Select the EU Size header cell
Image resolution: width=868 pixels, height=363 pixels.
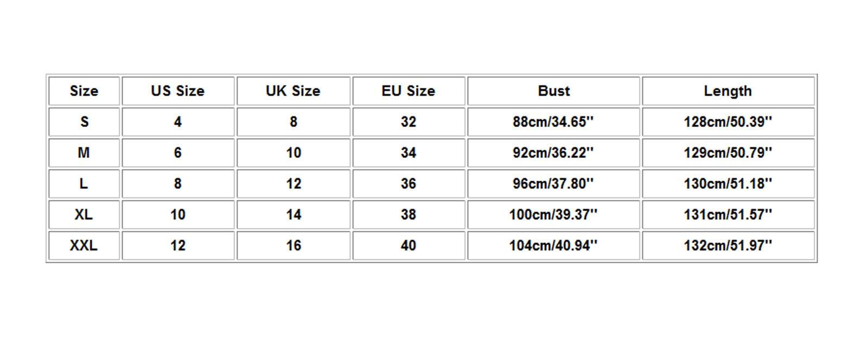pyautogui.click(x=409, y=91)
